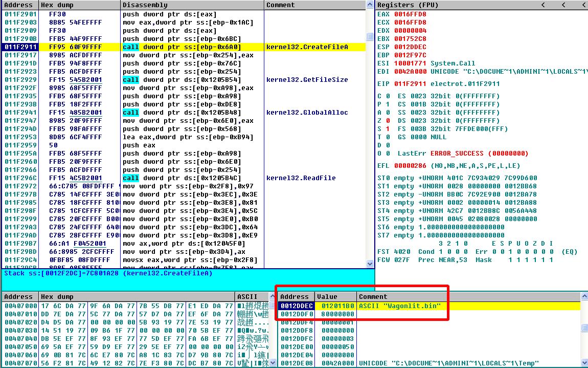588x368 pixels.
Task: Click the ASCII header in dump pane
Action: click(x=252, y=297)
